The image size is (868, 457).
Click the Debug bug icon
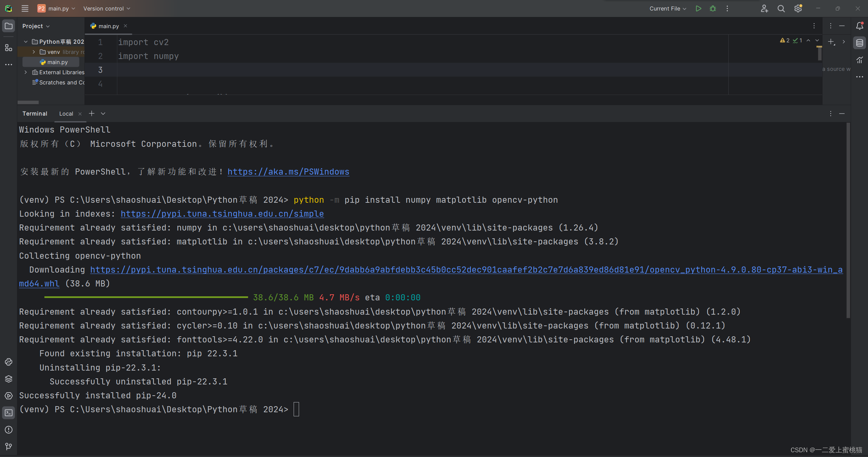(x=713, y=8)
